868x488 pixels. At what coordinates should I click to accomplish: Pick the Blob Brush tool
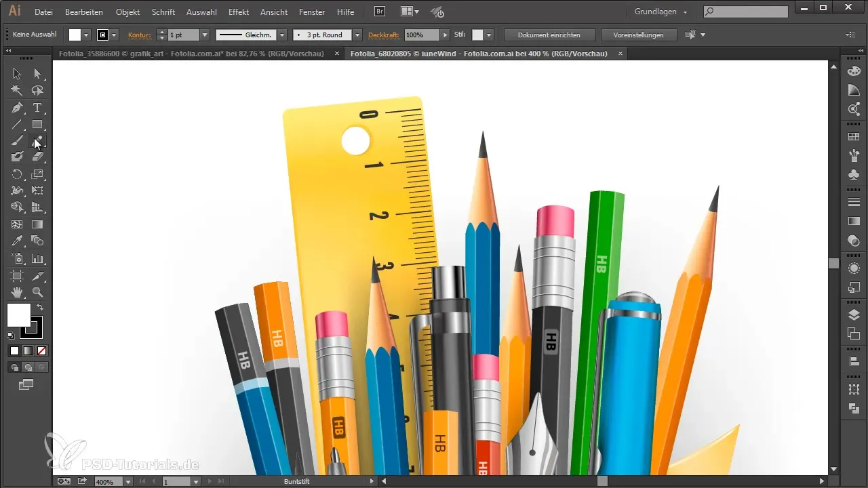point(17,157)
